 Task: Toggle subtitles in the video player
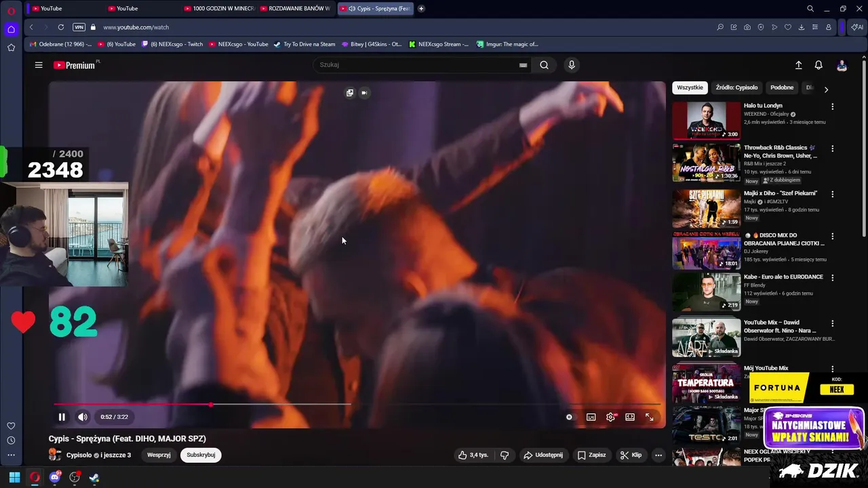point(591,417)
